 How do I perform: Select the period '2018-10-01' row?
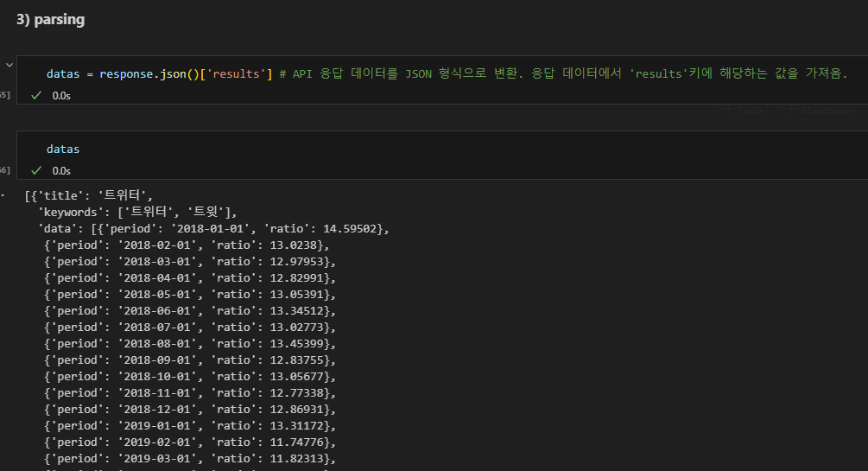(190, 377)
